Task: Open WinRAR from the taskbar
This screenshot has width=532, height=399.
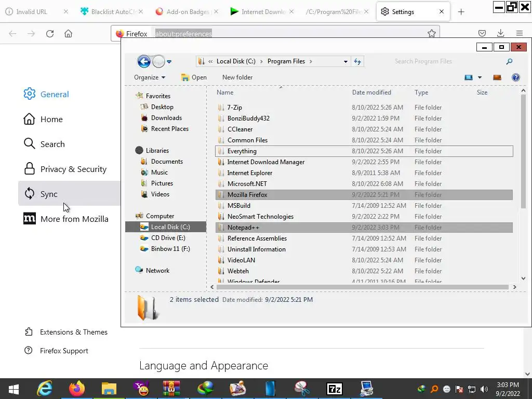Action: pyautogui.click(x=171, y=389)
